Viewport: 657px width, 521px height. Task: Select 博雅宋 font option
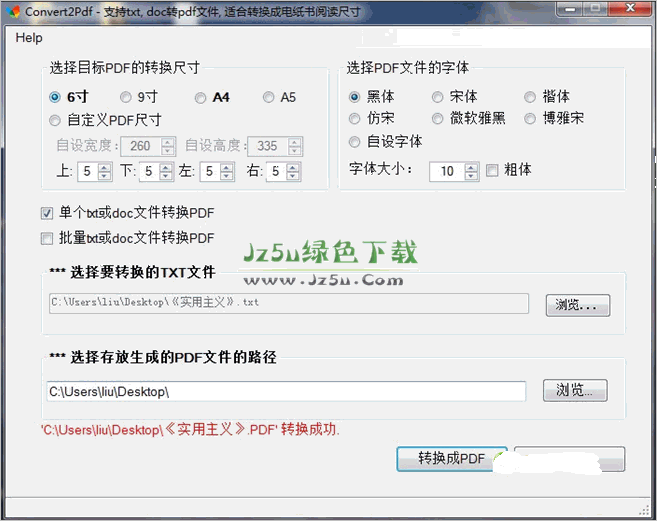tap(530, 119)
